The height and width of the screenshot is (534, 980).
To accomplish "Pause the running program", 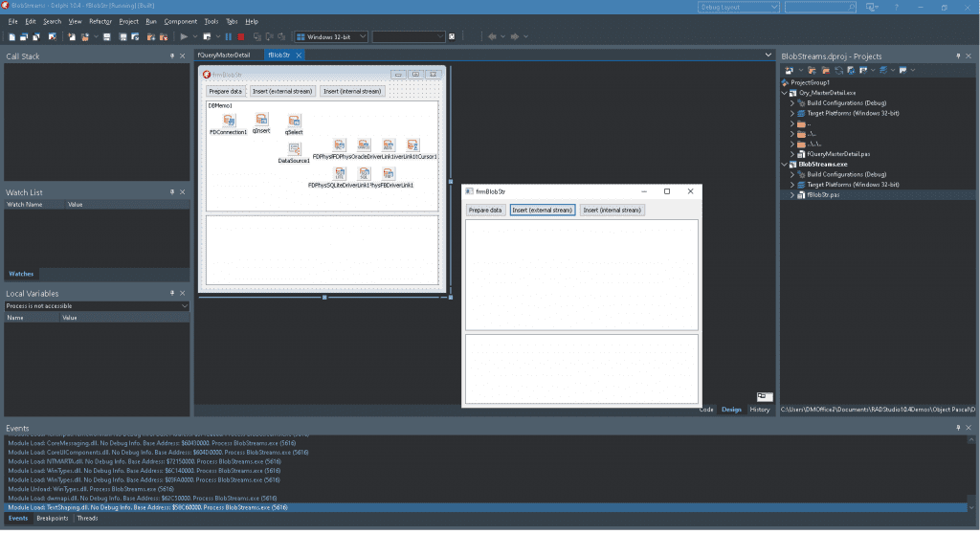I will [229, 37].
